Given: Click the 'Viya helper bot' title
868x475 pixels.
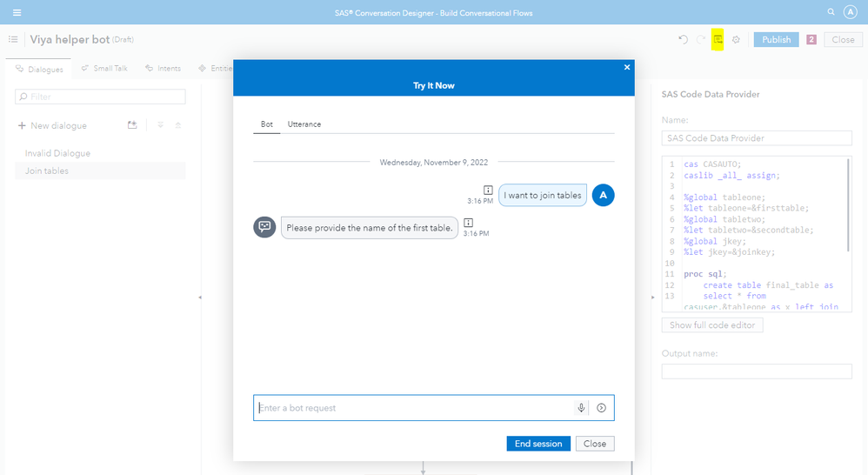Looking at the screenshot, I should tap(70, 39).
